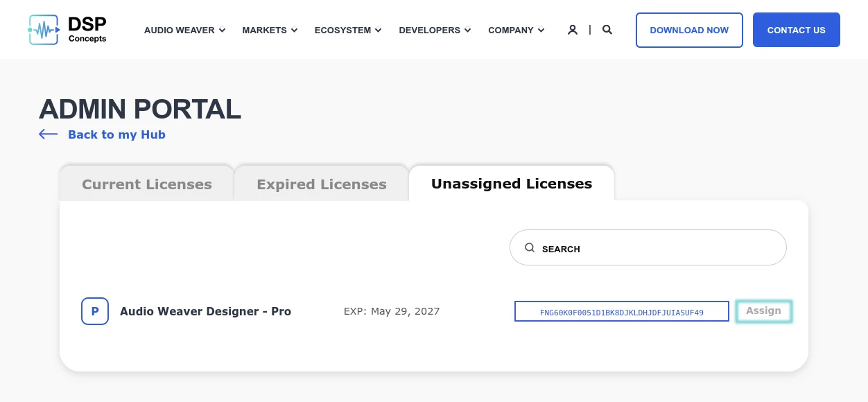Expand the Company menu
This screenshot has height=402, width=868.
point(517,30)
